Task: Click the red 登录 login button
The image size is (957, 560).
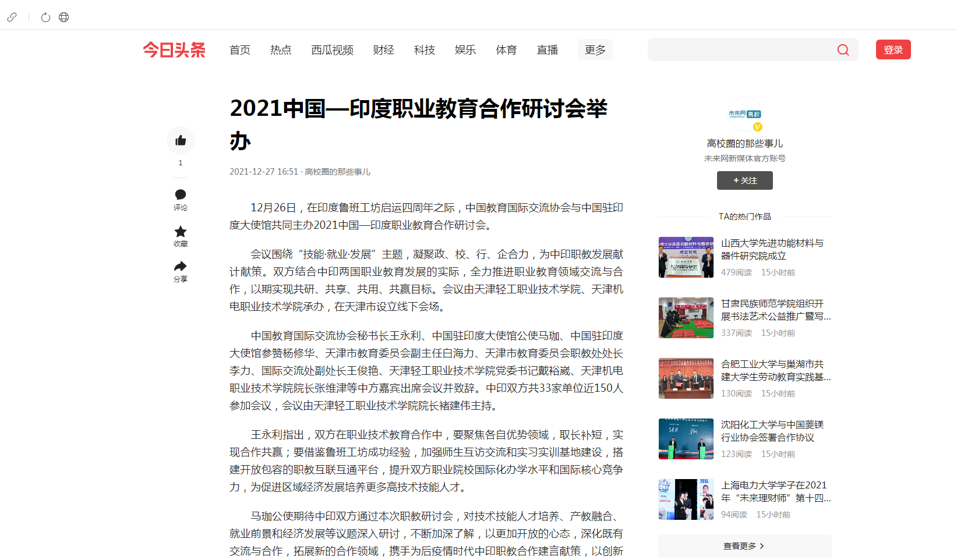Action: point(893,50)
